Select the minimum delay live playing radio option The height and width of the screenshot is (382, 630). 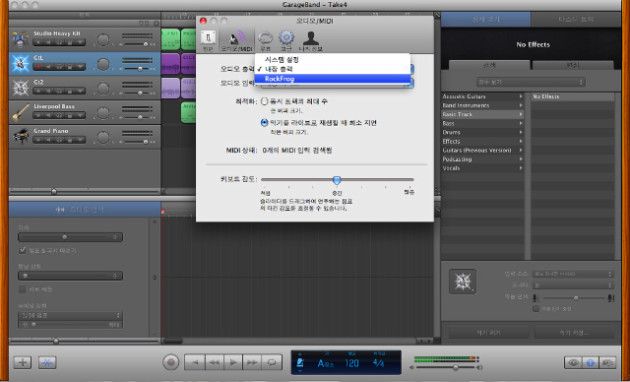pyautogui.click(x=264, y=123)
